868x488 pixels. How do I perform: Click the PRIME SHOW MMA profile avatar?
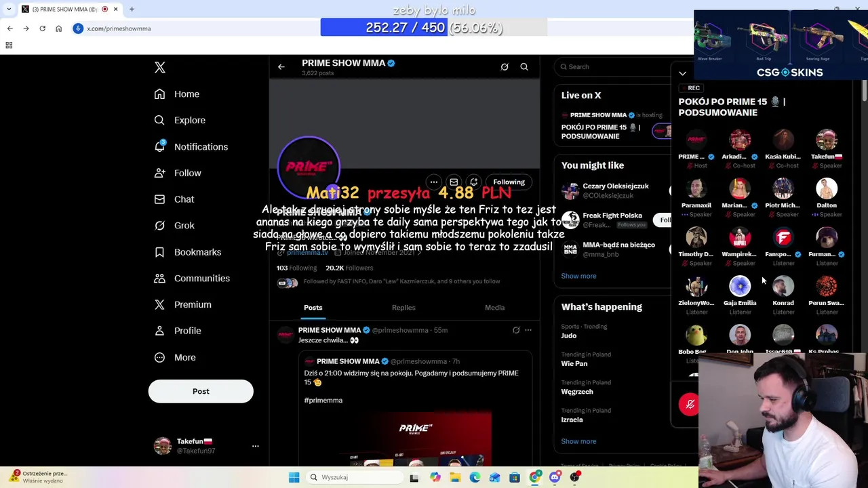point(309,167)
